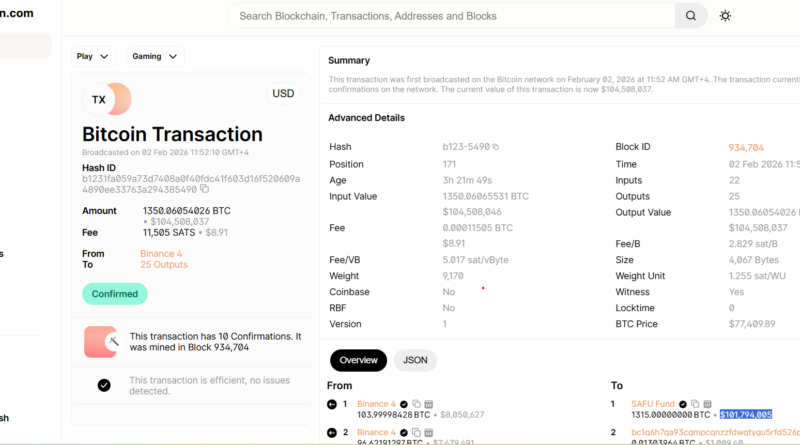Image resolution: width=800 pixels, height=445 pixels.
Task: Click SAFU Fund amount 1315.00000000 BTC
Action: 670,415
